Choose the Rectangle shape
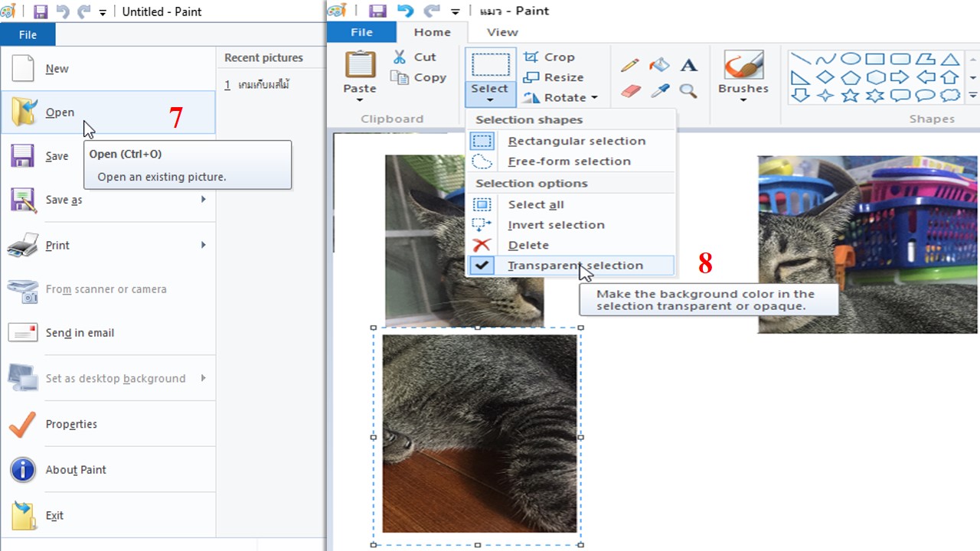This screenshot has height=551, width=980. (875, 59)
